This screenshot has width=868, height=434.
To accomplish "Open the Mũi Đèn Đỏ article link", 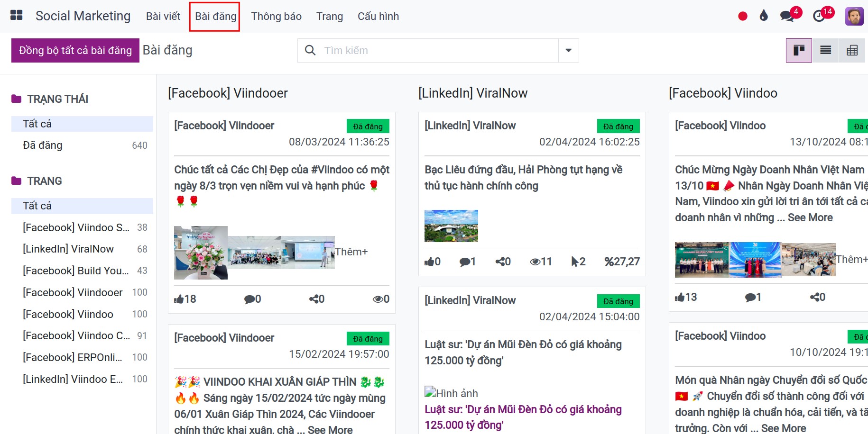I will 523,417.
